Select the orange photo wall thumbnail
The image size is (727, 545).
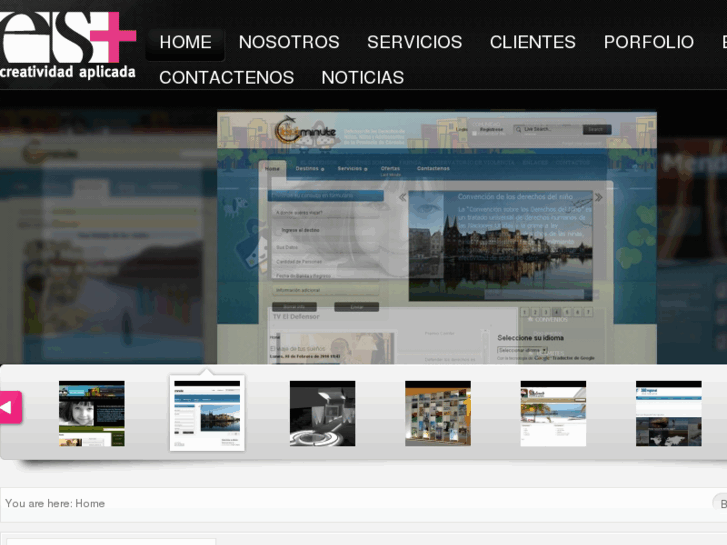[438, 414]
